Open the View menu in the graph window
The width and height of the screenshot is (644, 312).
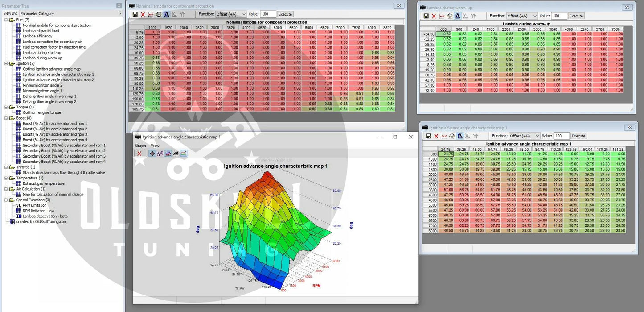tap(155, 146)
